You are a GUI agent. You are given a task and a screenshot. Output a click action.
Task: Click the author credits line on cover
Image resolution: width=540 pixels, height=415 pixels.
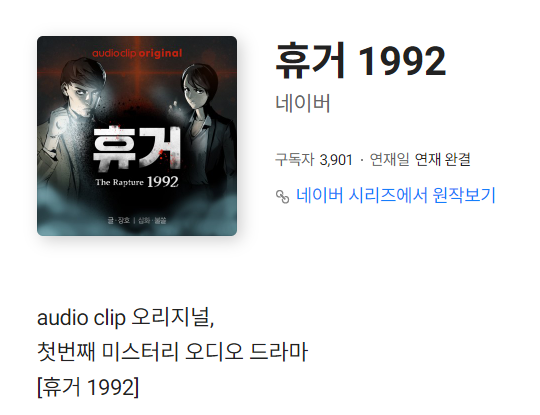(x=137, y=220)
